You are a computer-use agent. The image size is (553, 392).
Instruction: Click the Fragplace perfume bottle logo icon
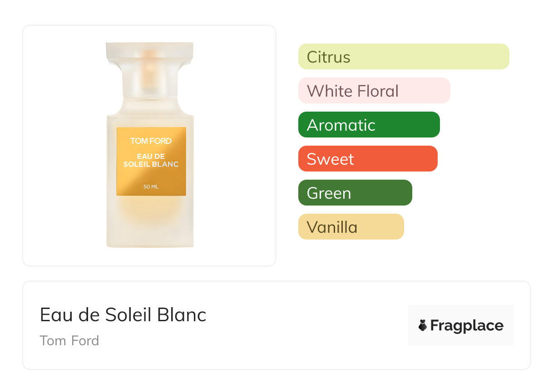[423, 325]
